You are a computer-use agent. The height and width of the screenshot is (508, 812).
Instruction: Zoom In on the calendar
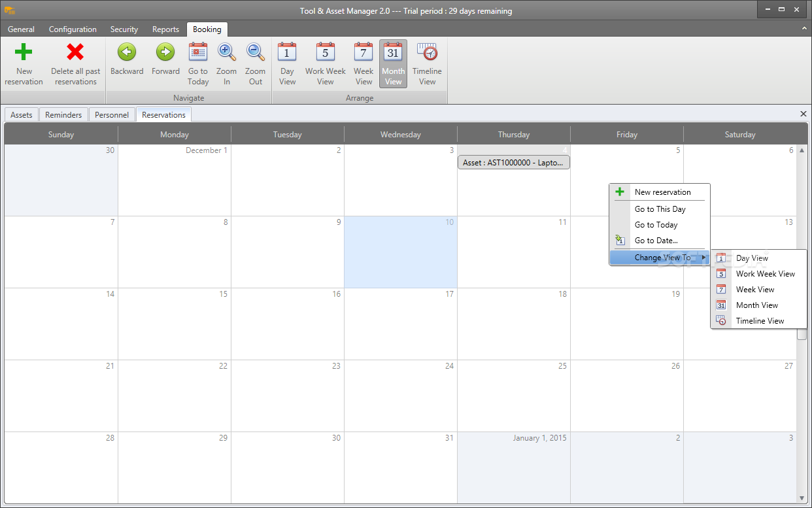tap(226, 64)
